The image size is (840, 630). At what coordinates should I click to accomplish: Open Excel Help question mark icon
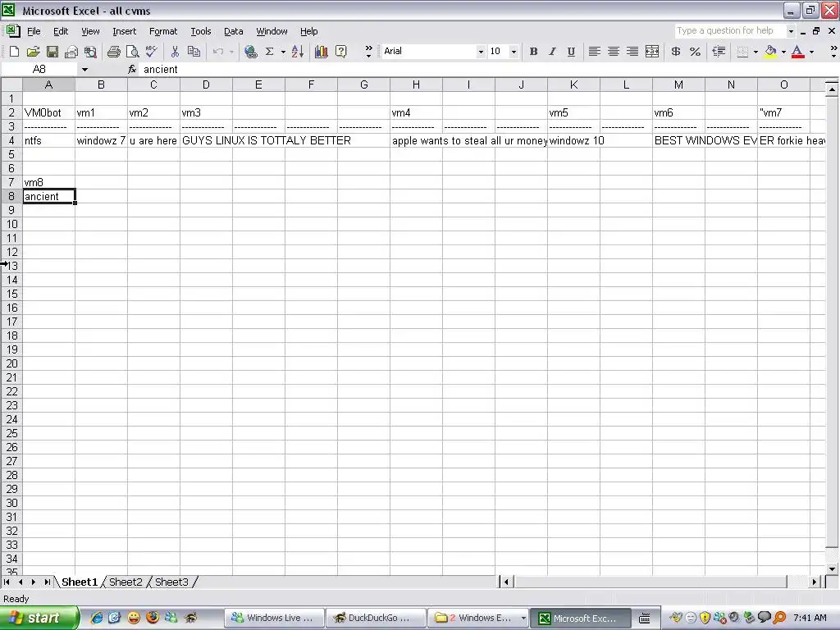(340, 52)
